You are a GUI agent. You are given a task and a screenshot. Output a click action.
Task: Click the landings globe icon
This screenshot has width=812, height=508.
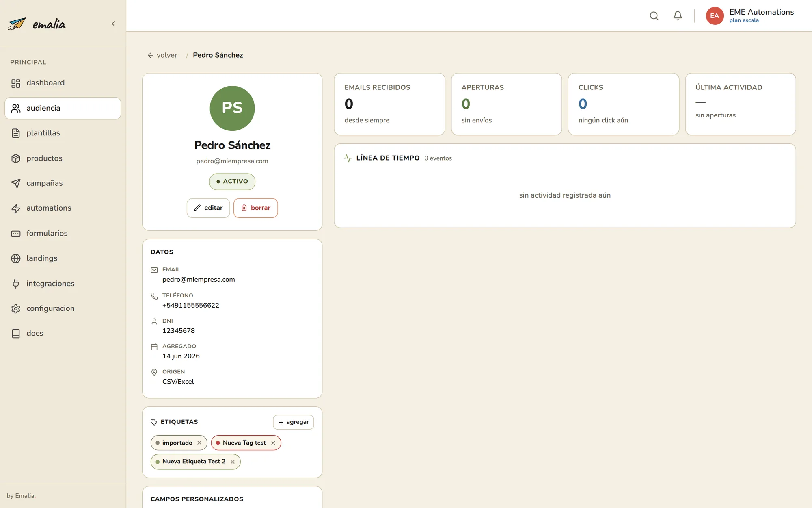click(16, 258)
